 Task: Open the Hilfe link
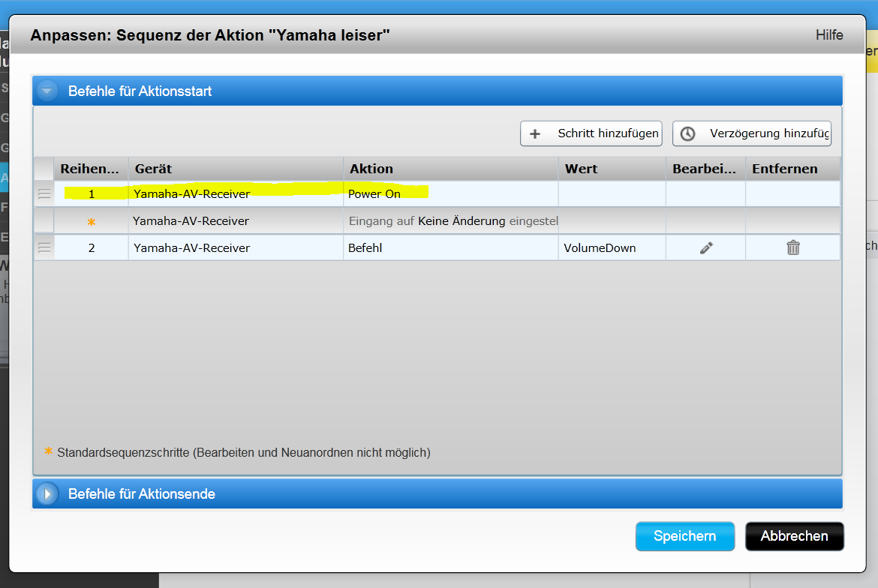(828, 35)
